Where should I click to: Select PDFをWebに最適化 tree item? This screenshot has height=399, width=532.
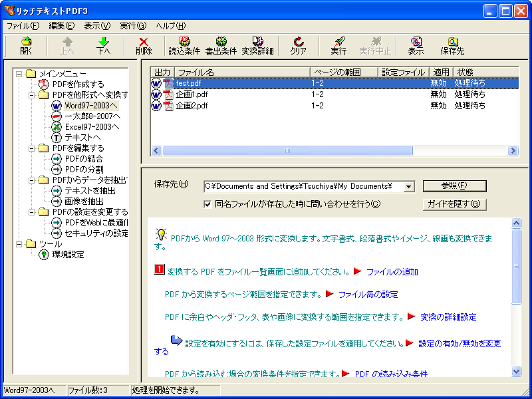96,223
